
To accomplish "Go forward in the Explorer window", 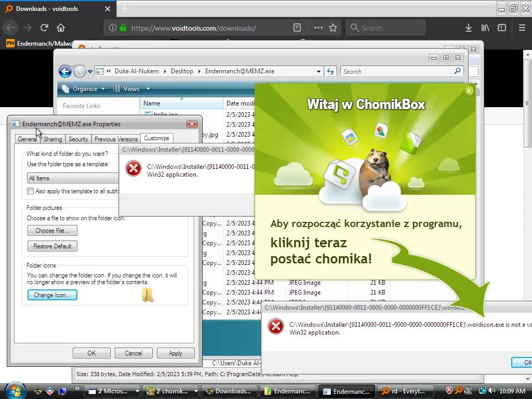I will (79, 72).
